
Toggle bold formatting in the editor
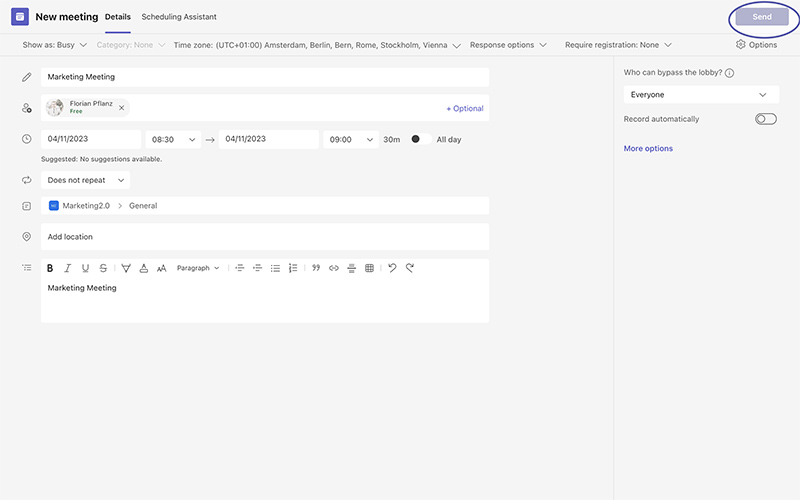click(x=50, y=268)
